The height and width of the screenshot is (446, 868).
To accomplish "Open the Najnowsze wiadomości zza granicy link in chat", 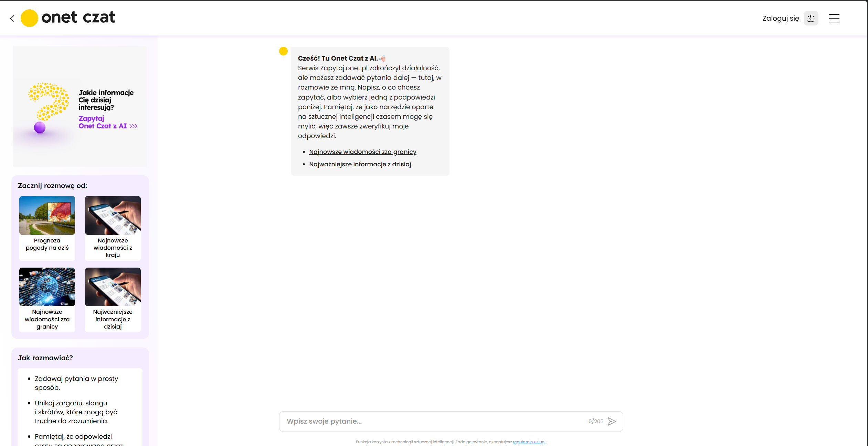I will (363, 152).
